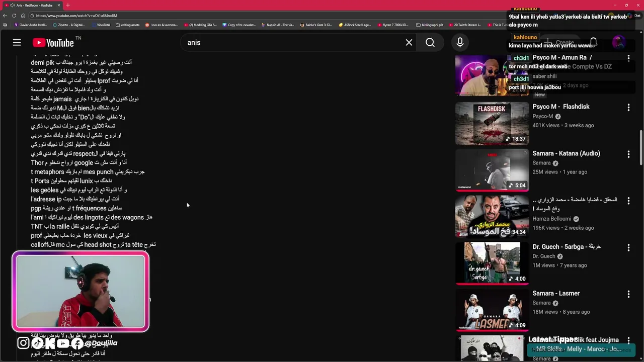Screen dimensions: 644x362
Task: Visit the Hamza Belloumi channel
Action: tap(552, 219)
